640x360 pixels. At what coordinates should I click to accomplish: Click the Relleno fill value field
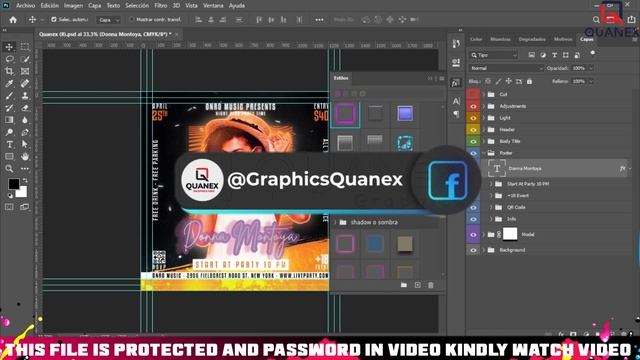(578, 81)
